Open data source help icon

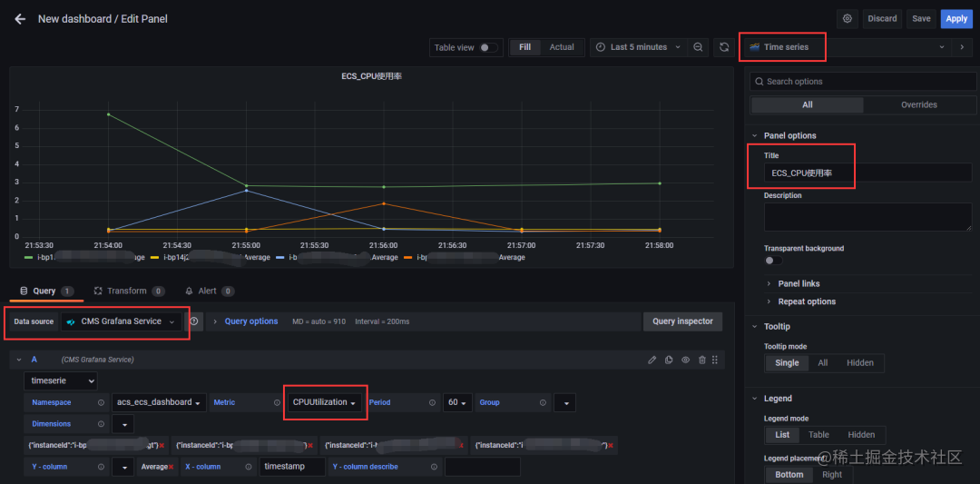(194, 321)
